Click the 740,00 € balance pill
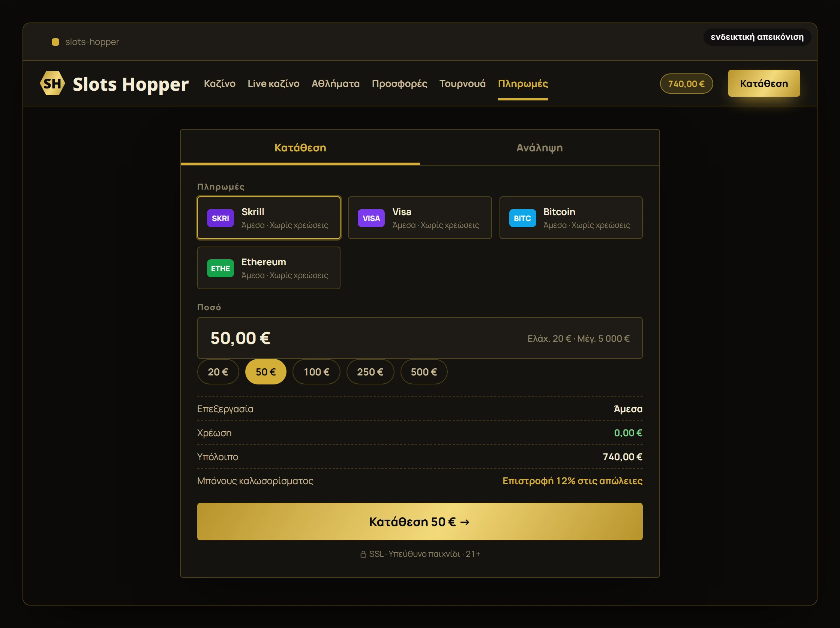The height and width of the screenshot is (628, 840). (x=687, y=84)
